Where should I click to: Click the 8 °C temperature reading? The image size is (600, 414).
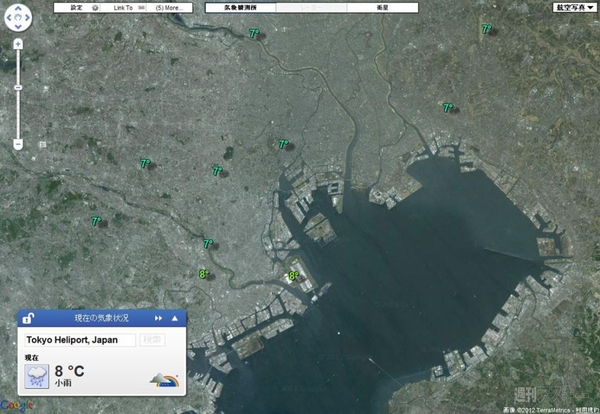pyautogui.click(x=69, y=371)
